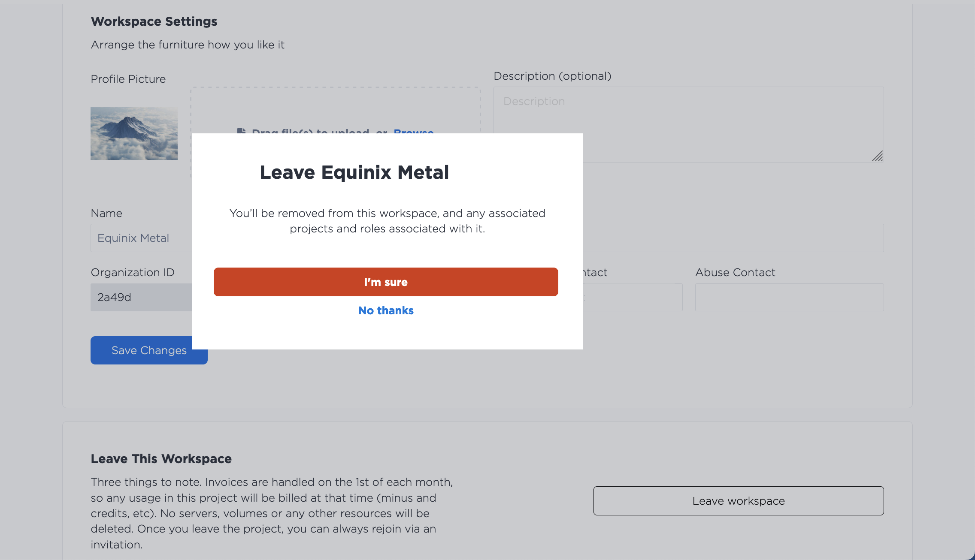Click the Leave This Workspace heading
The height and width of the screenshot is (560, 975).
[161, 459]
